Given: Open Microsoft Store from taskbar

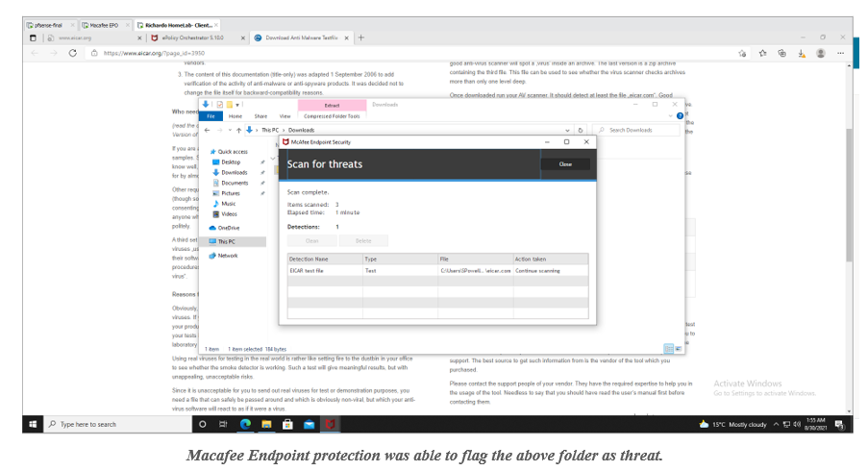Looking at the screenshot, I should click(287, 424).
